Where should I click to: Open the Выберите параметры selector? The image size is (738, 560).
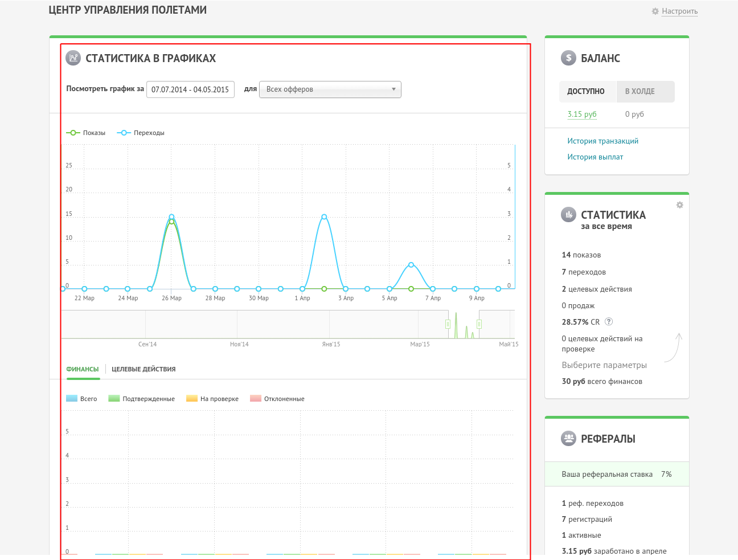(x=604, y=365)
